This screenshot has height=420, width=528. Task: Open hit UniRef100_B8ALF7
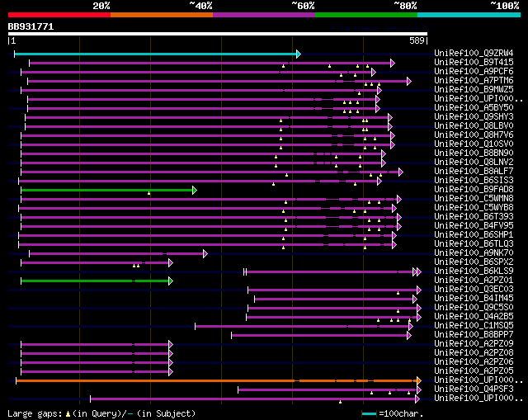tap(474, 171)
